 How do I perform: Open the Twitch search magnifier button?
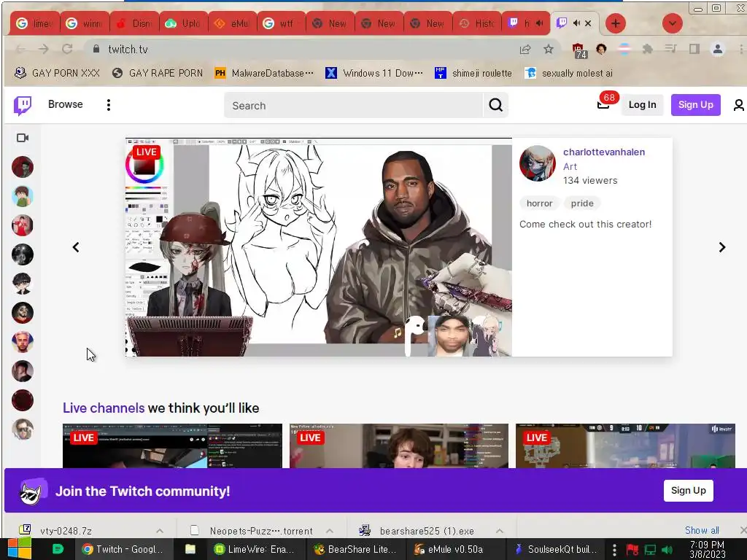[x=495, y=105]
